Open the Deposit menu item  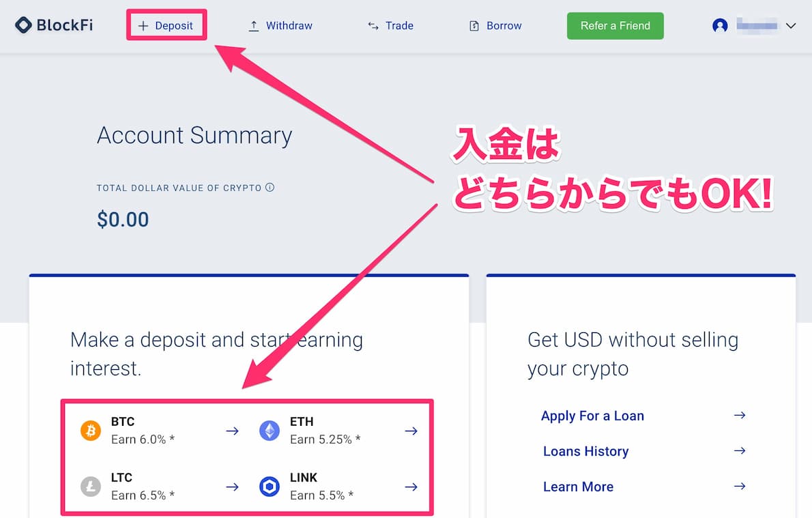tap(166, 25)
